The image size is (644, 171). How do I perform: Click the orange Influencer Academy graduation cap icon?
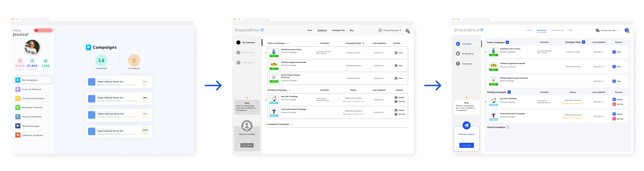[18, 135]
